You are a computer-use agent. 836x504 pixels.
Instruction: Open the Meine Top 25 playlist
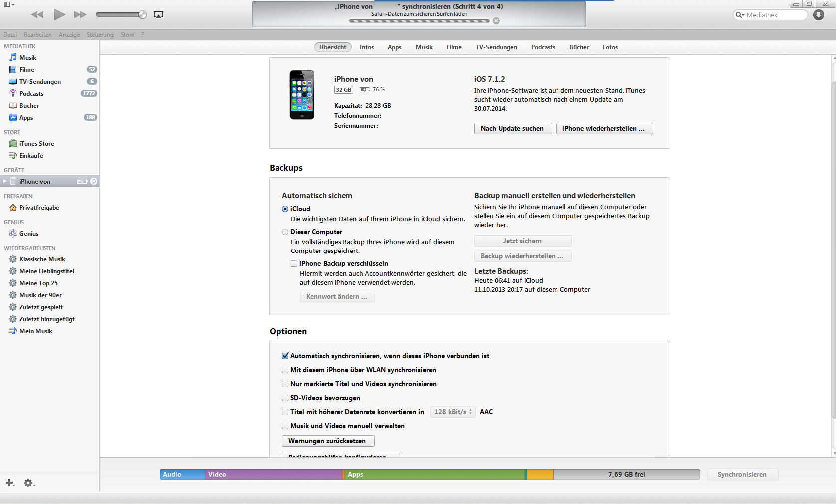click(x=50, y=283)
